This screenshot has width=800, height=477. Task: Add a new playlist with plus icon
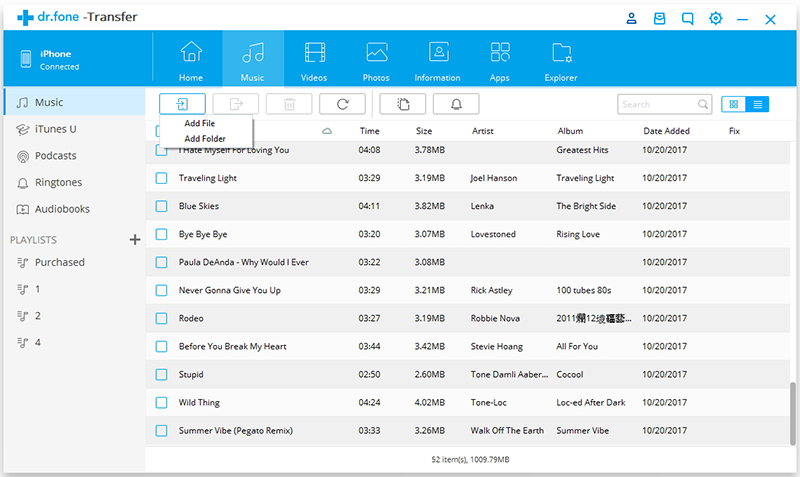[x=135, y=239]
